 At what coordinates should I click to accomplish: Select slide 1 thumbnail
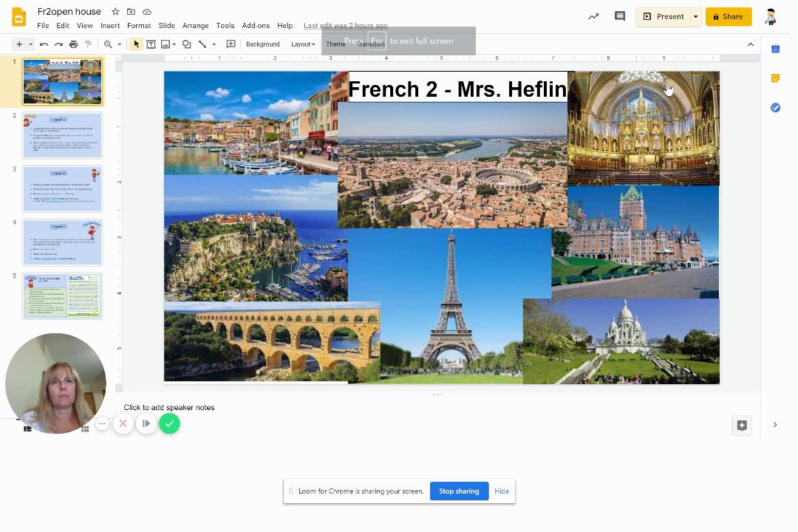coord(62,81)
